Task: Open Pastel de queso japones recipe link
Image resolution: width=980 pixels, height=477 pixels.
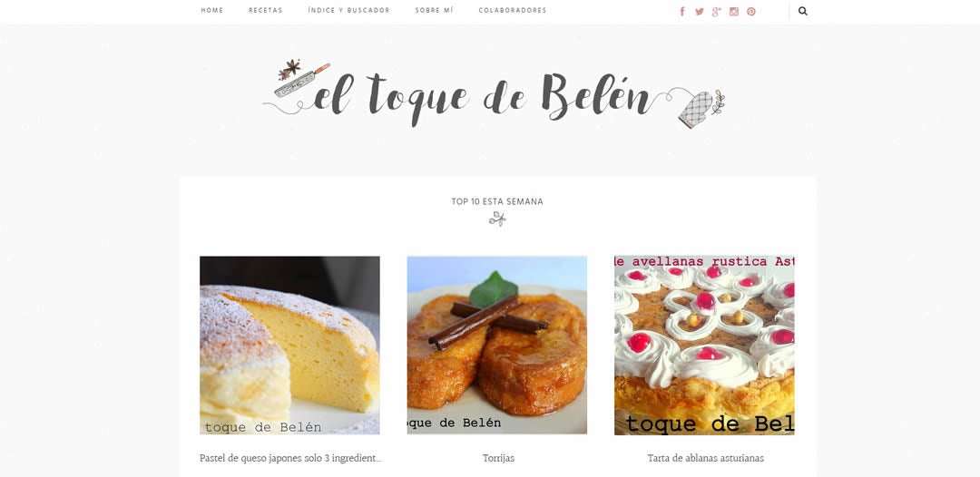Action: tap(290, 458)
